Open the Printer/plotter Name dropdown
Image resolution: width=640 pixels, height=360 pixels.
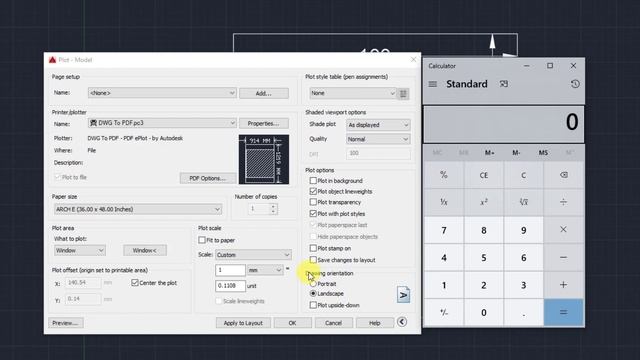coord(162,123)
